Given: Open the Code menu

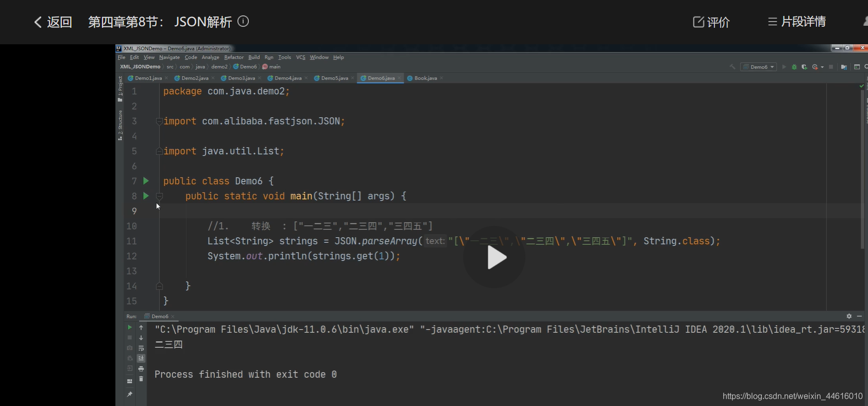Looking at the screenshot, I should (191, 57).
